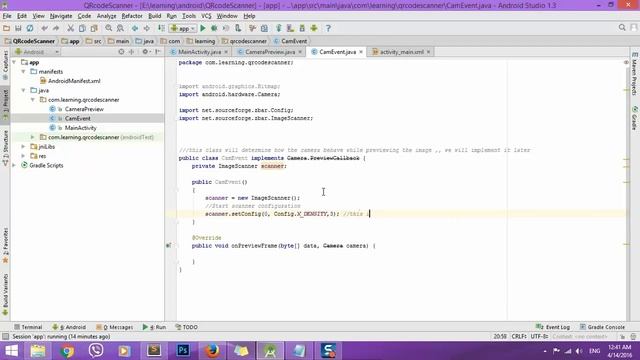Click the Copy toolbar icon
This screenshot has width=640, height=360.
(x=82, y=28)
